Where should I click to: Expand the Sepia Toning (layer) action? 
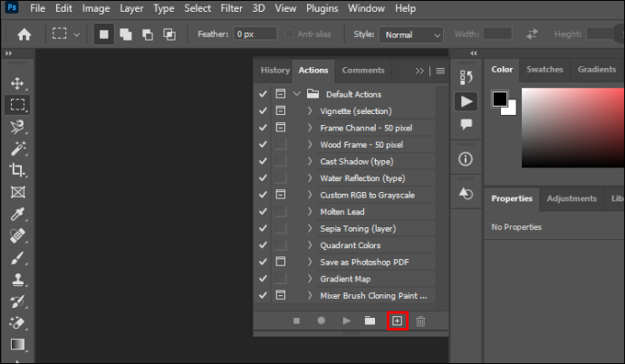[x=310, y=228]
